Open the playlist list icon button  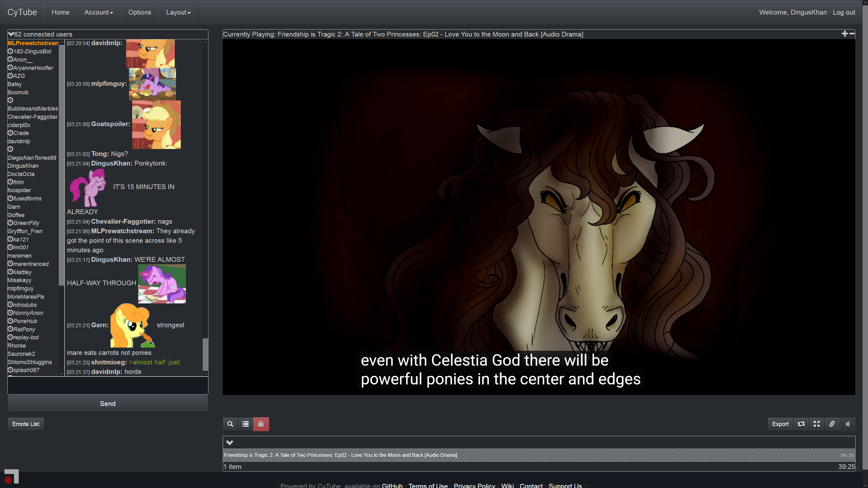246,424
